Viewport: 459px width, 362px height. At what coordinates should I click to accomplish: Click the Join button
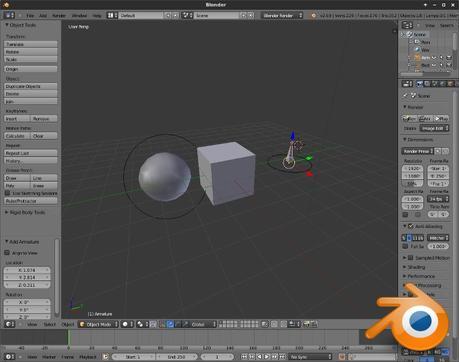[x=31, y=101]
